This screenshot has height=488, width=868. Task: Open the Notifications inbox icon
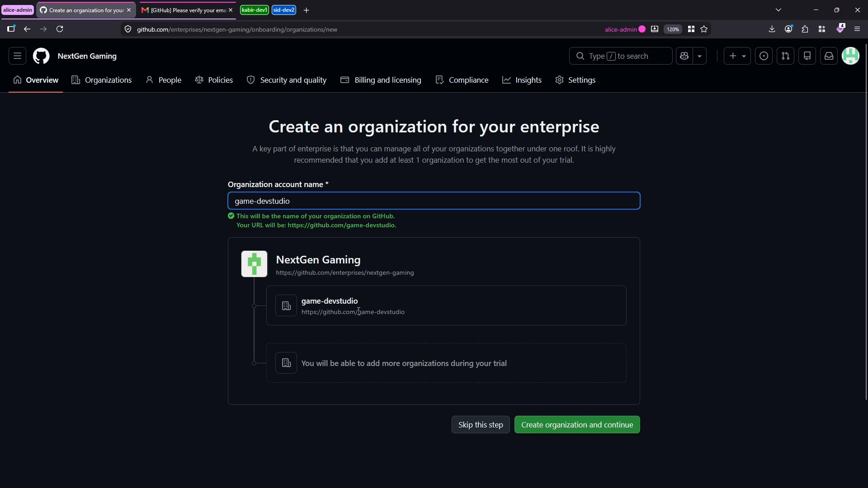click(829, 56)
